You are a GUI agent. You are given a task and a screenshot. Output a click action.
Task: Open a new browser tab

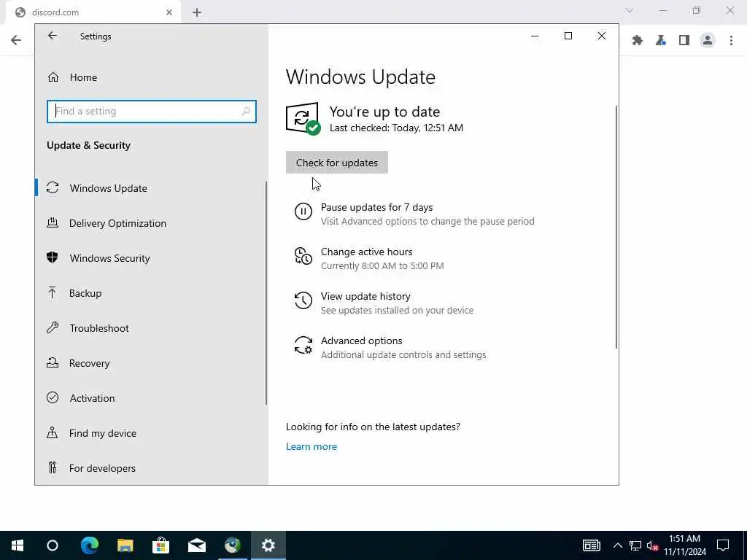[x=197, y=12]
